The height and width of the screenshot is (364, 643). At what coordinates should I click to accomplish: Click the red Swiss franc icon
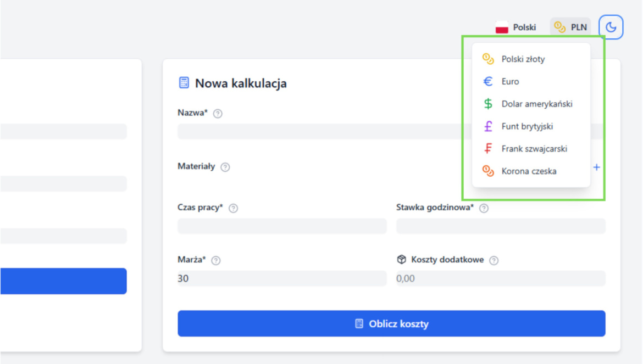click(x=488, y=149)
